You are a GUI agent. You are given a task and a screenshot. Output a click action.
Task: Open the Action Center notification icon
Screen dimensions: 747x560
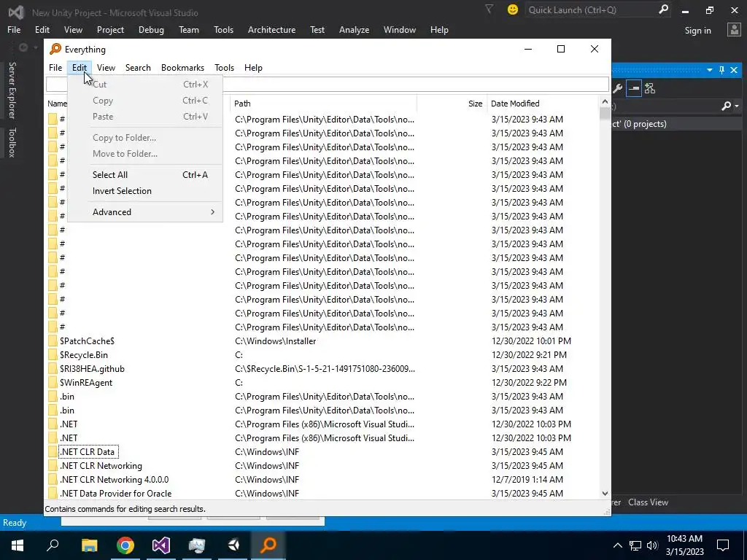pos(723,545)
